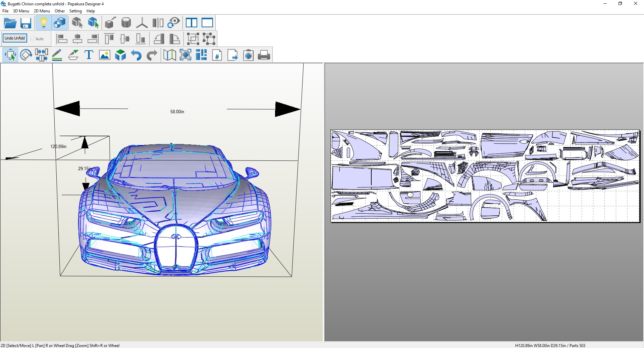Image resolution: width=644 pixels, height=348 pixels.
Task: Click the fit-to-view frame icon
Action: (185, 55)
